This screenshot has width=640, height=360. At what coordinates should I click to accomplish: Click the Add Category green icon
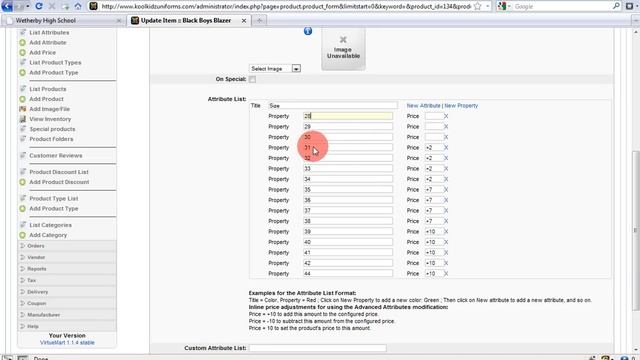tap(22, 235)
